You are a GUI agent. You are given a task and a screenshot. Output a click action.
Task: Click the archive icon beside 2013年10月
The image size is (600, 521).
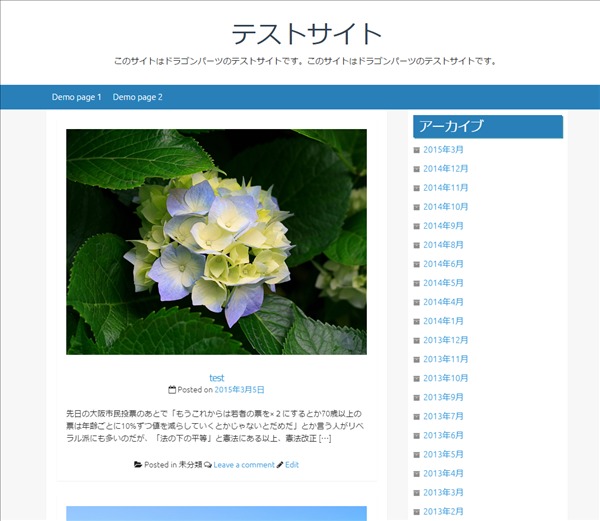(x=417, y=379)
